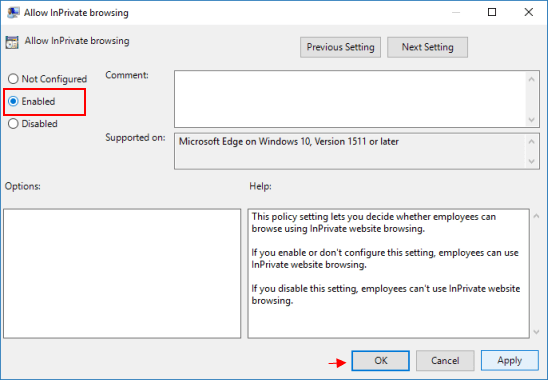Apply the policy changes
Image resolution: width=548 pixels, height=380 pixels.
click(510, 360)
